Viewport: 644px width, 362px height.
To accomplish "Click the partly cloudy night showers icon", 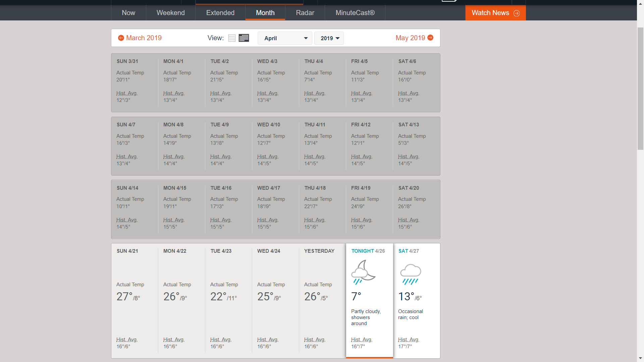I will [x=363, y=272].
